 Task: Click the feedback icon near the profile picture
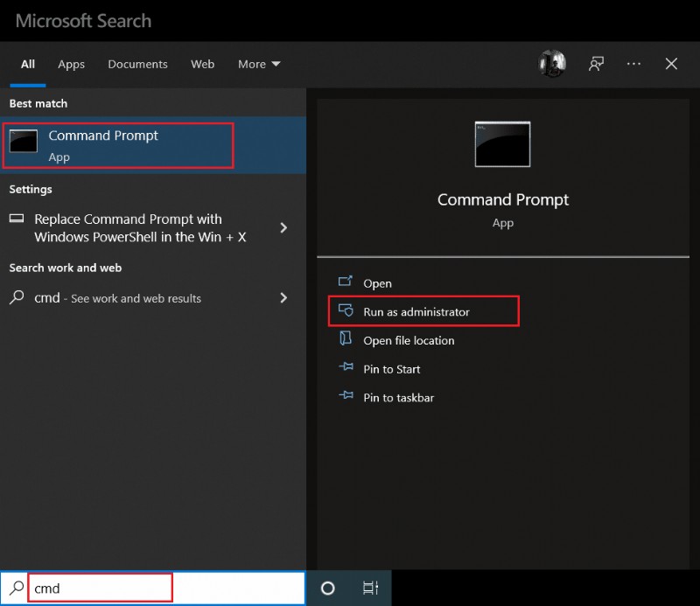[x=597, y=64]
